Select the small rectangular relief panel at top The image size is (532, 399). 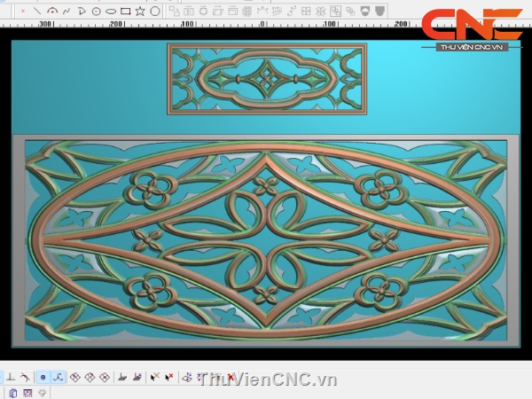coord(266,79)
